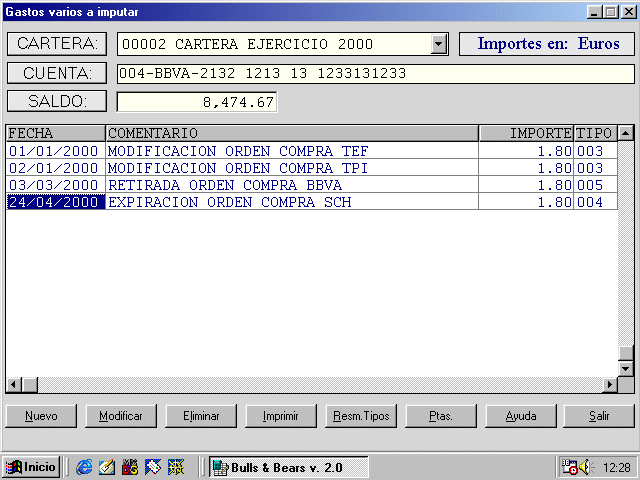Focus the CUENTA account number field

pyautogui.click(x=376, y=73)
